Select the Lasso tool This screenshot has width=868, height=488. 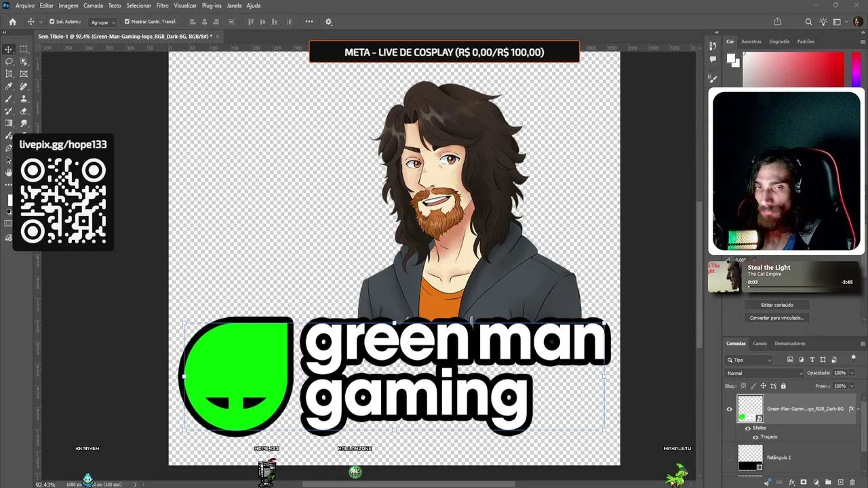9,62
